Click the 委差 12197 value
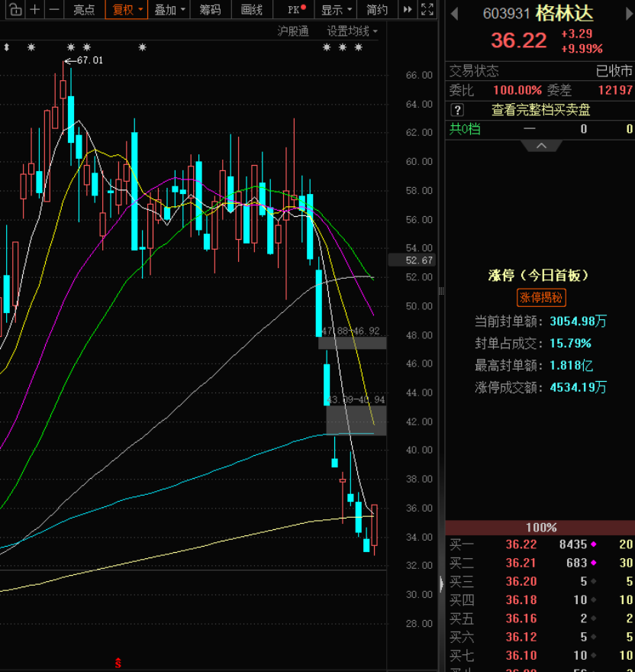 click(615, 90)
